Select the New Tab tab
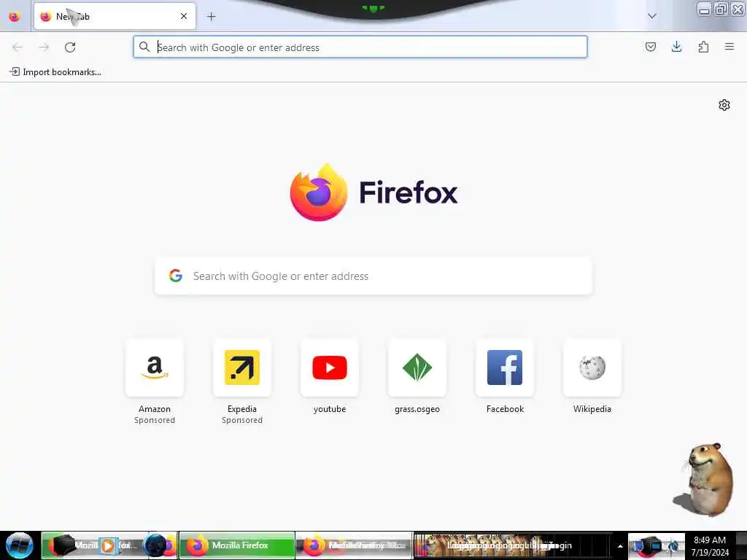 coord(115,16)
